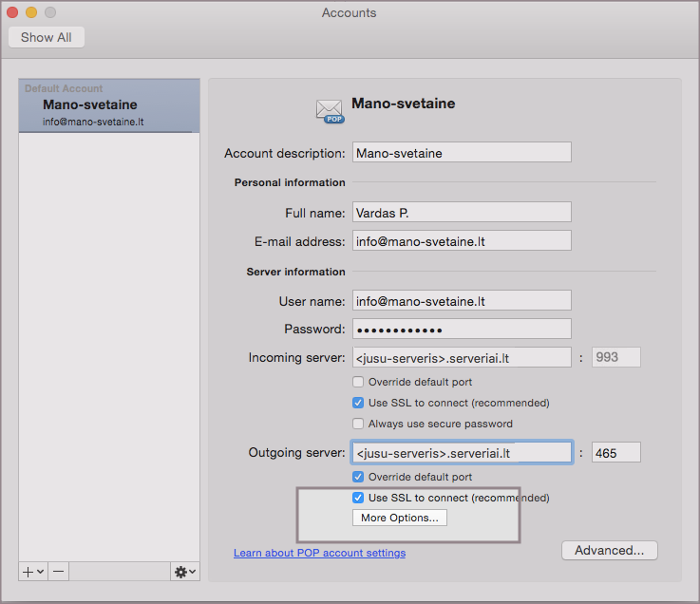
Task: Toggle incoming Use SSL to connect checkbox
Action: [x=358, y=403]
